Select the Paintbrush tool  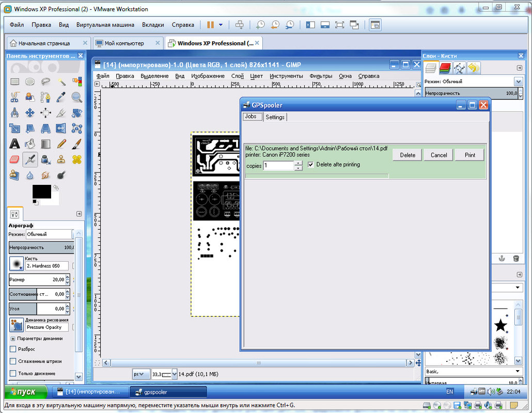click(x=77, y=144)
